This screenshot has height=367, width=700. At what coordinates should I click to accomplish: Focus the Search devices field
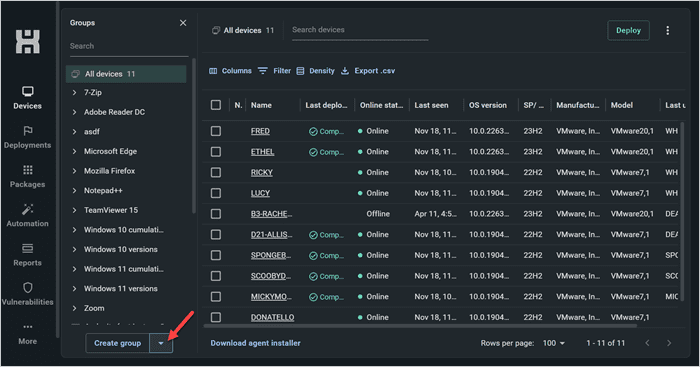360,30
